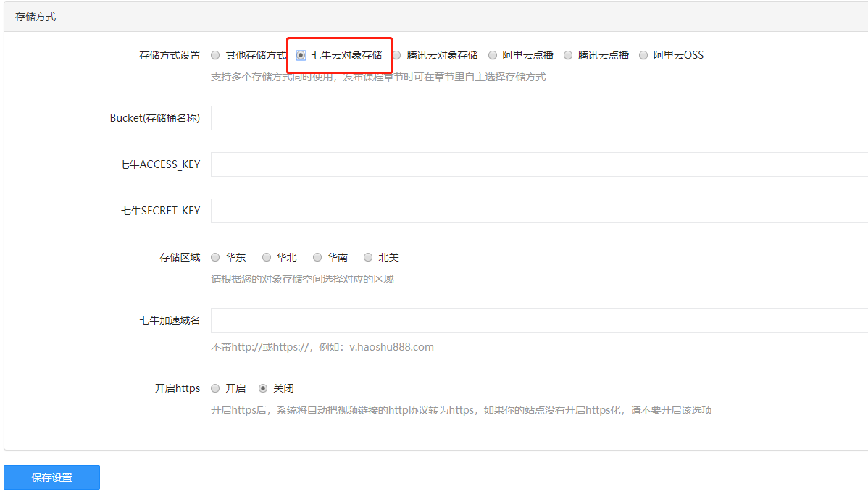Enable https with the 开启 radio
868x497 pixels.
point(215,388)
